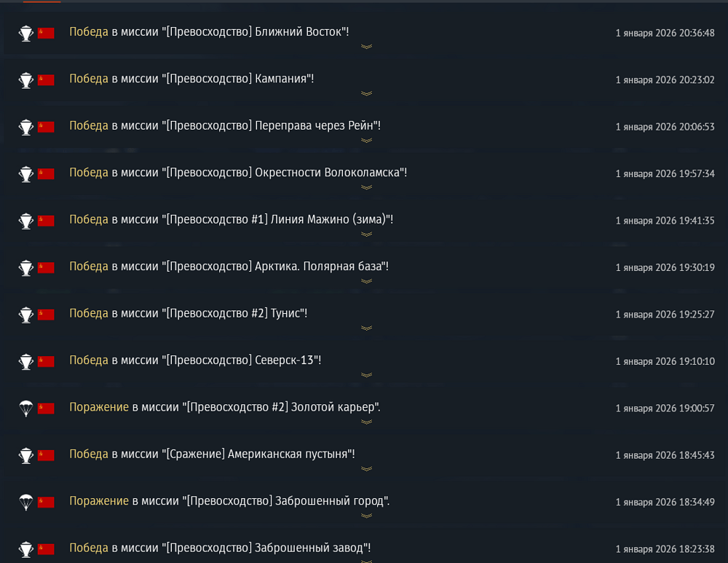Expand details under Окрестности Волоколамска

(366, 187)
